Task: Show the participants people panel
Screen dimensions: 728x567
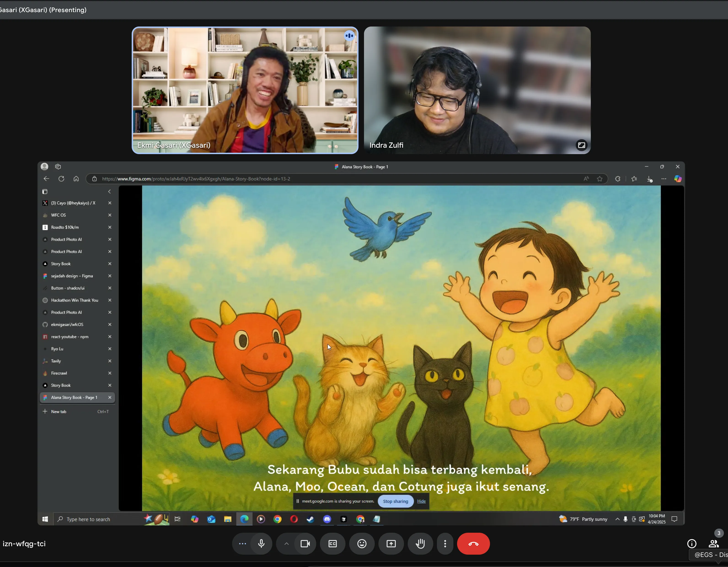Action: coord(713,544)
